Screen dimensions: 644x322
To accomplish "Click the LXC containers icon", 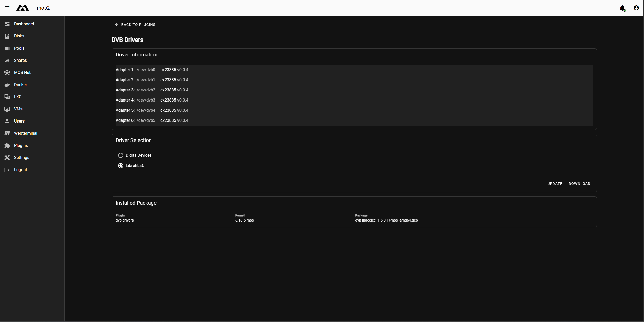I will pos(7,97).
